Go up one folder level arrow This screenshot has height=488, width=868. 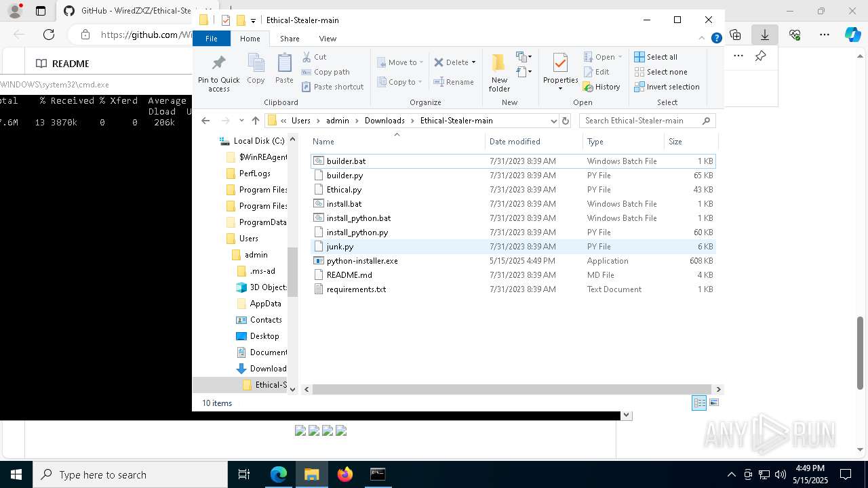256,121
